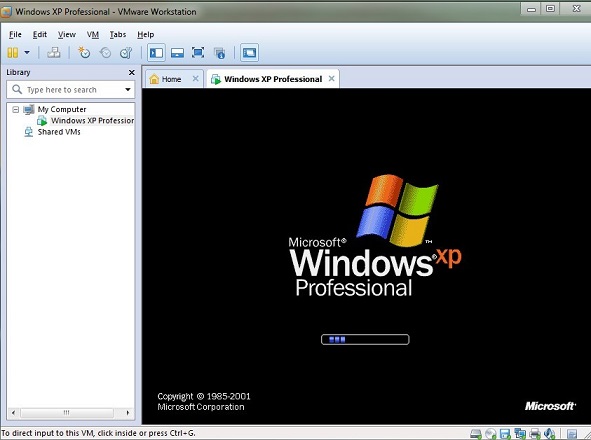Click the network adapter status icon
The image size is (591, 440).
[521, 434]
